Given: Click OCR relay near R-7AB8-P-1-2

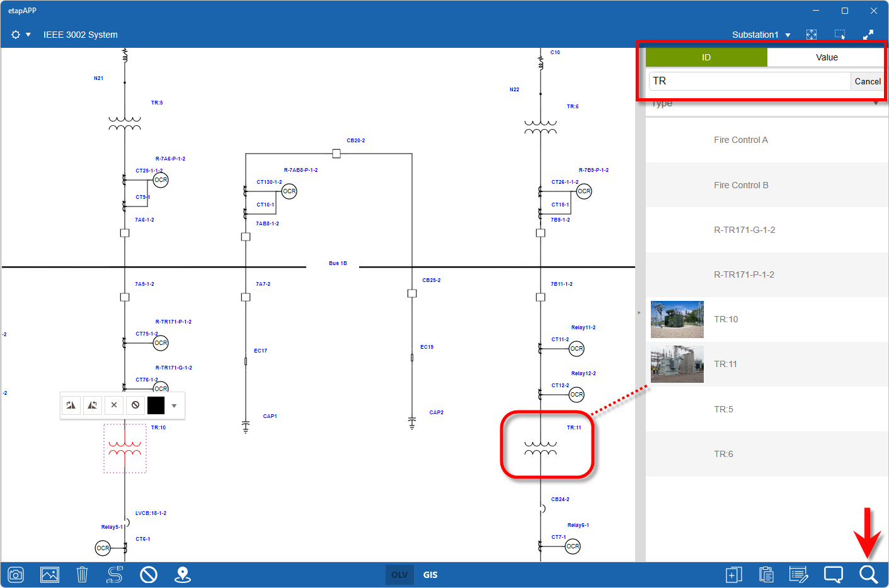Looking at the screenshot, I should coord(289,191).
